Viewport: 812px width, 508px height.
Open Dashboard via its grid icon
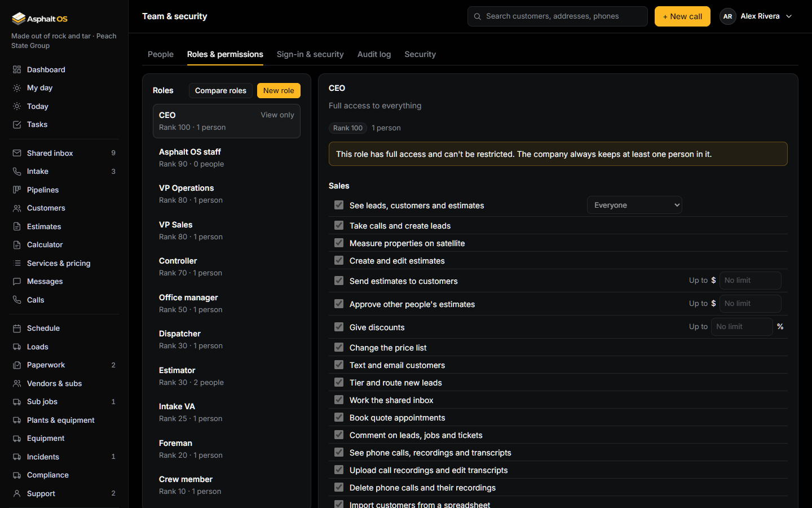(17, 69)
